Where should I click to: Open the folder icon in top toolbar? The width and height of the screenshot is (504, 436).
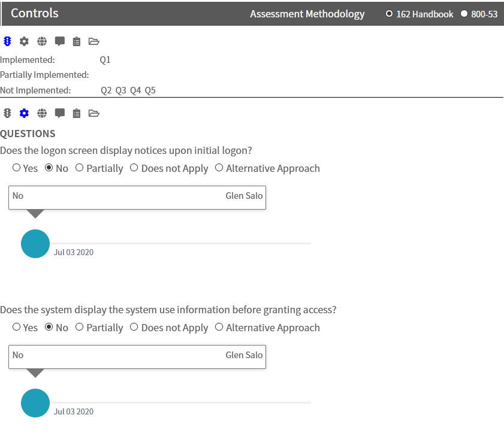pos(94,41)
